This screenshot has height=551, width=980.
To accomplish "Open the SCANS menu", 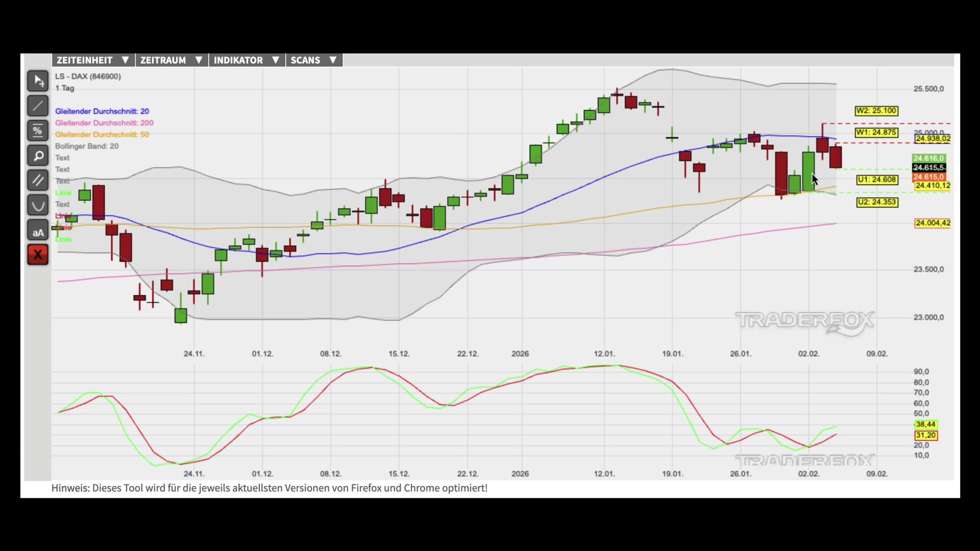I will pos(314,60).
